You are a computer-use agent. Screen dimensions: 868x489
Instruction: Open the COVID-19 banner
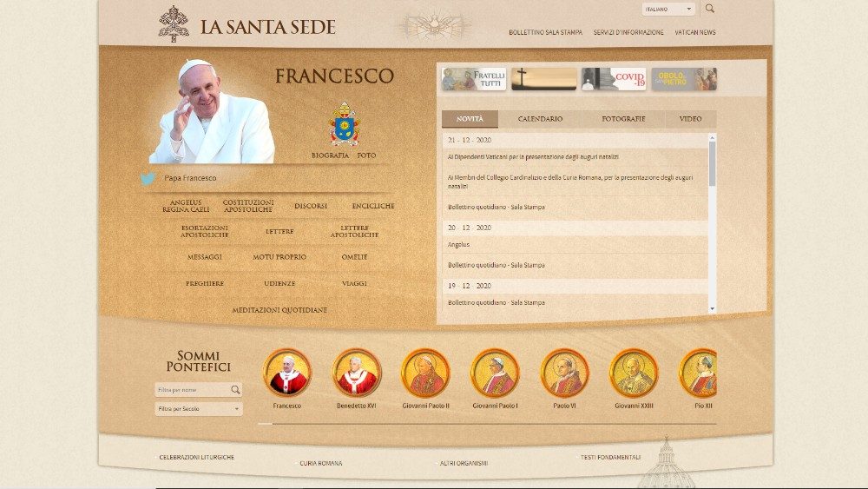click(x=614, y=79)
